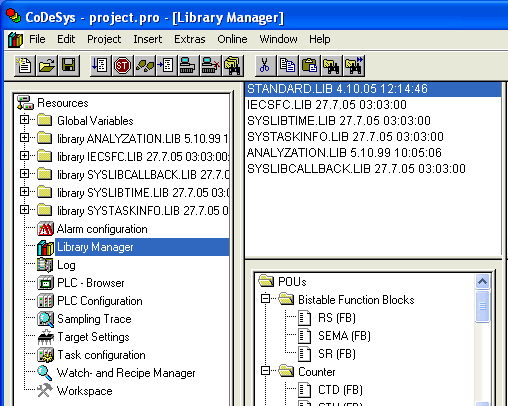Screen dimensions: 508x406
Task: Click the Workspace tools icon
Action: [x=45, y=390]
